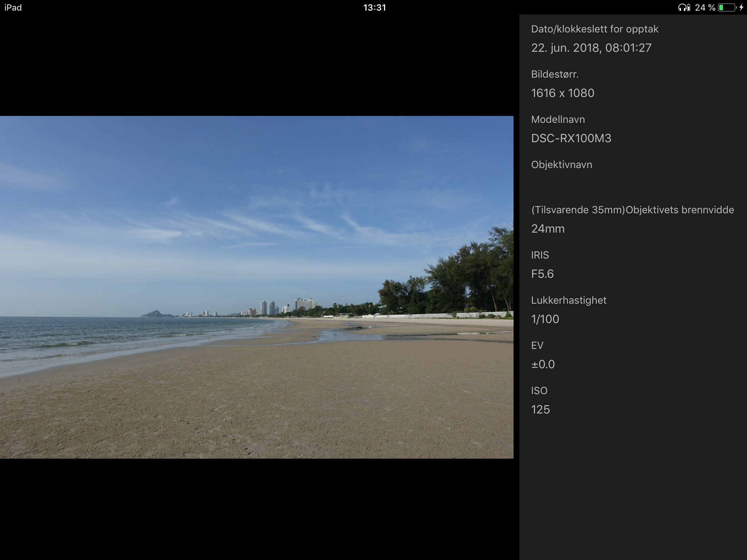Tap the 24 % battery percentage text
This screenshot has width=747, height=560.
(x=705, y=8)
